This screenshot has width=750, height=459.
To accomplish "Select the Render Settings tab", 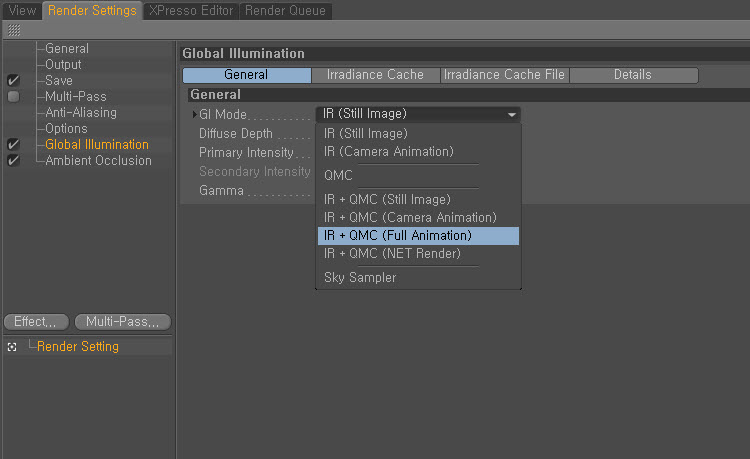I will pos(92,11).
